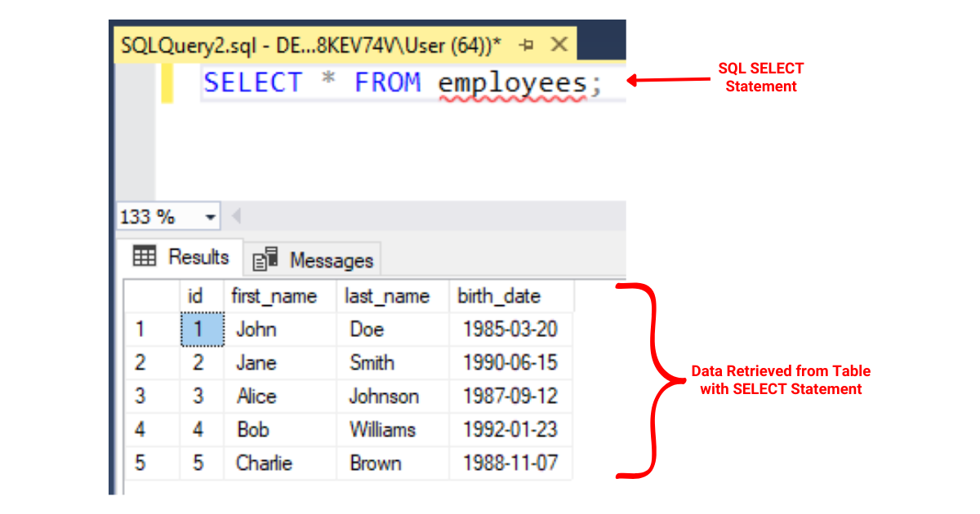Click the Jane first name cell
980x514 pixels.
click(281, 363)
